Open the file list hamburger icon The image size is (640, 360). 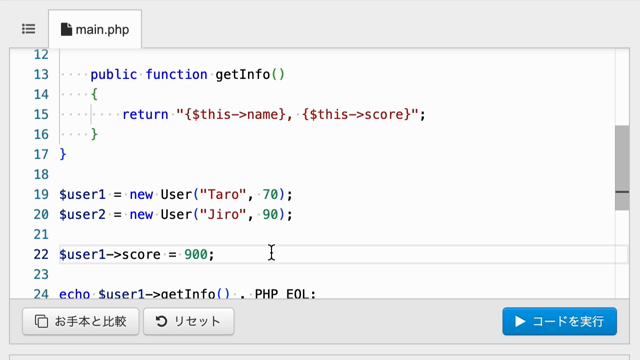pyautogui.click(x=29, y=29)
